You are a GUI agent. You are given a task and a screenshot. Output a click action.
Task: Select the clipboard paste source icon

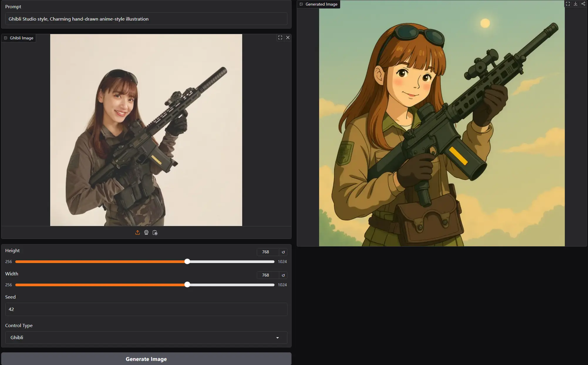(x=155, y=232)
